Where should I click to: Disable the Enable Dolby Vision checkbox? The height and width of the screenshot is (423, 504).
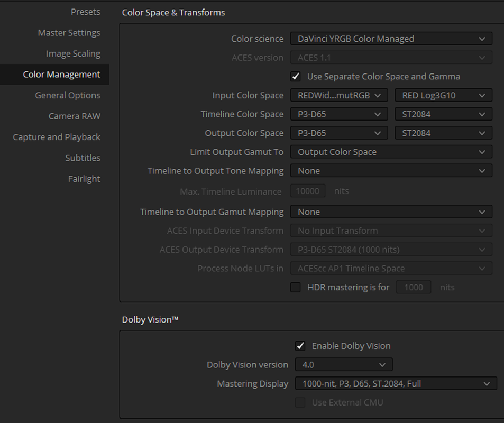300,346
